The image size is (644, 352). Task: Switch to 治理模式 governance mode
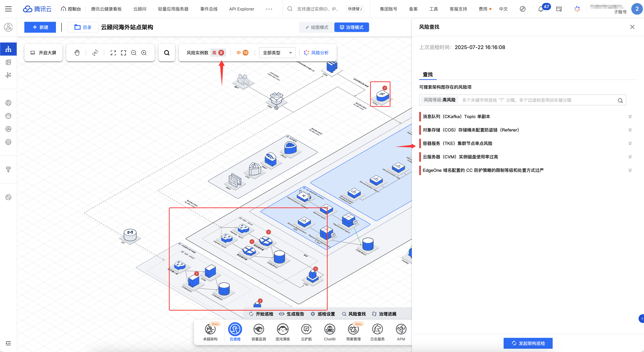351,27
